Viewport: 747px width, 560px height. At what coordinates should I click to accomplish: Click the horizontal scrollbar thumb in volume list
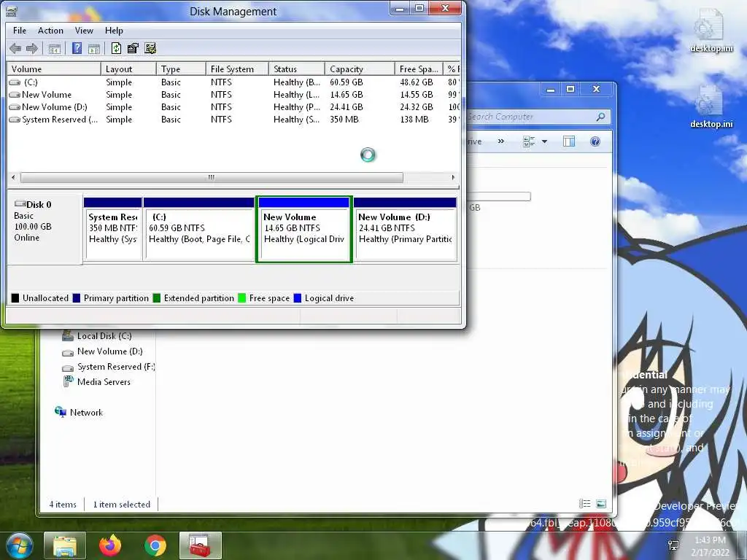(x=212, y=177)
